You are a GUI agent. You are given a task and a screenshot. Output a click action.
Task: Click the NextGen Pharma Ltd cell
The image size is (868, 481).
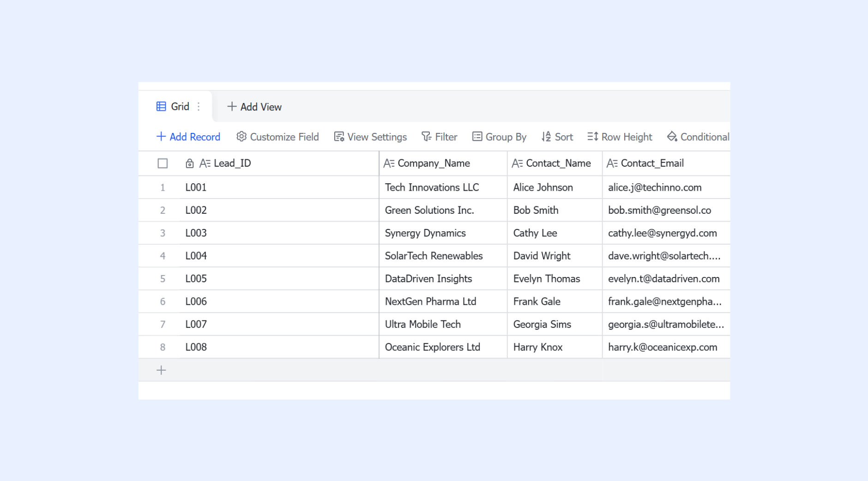pos(443,301)
